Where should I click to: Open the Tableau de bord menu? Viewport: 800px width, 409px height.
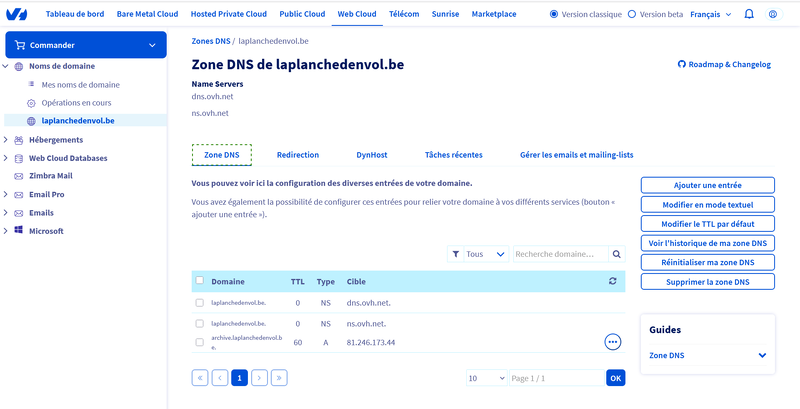coord(75,14)
